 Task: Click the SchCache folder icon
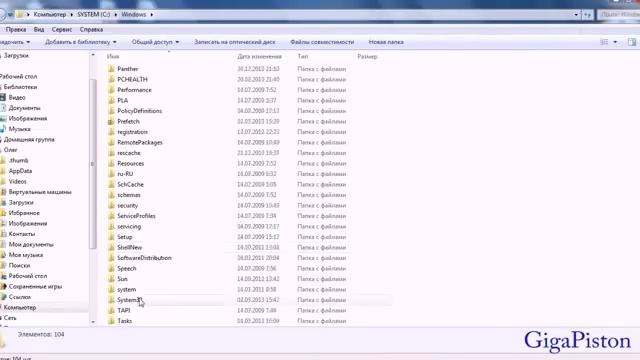(111, 184)
